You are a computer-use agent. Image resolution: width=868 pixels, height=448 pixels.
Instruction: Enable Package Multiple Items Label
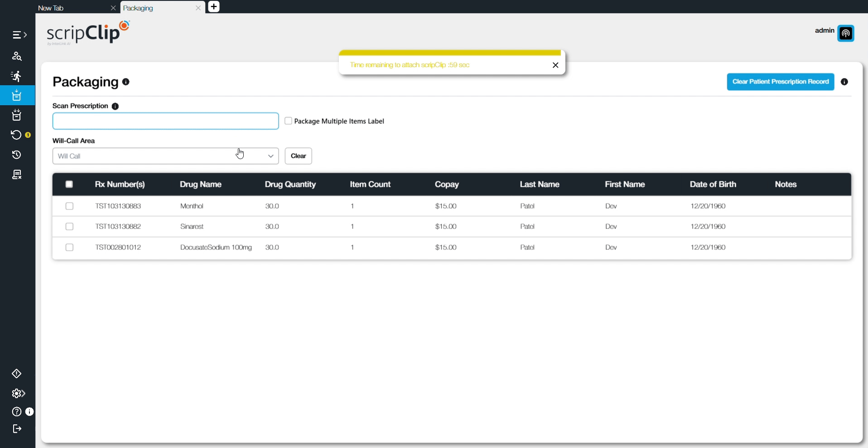(288, 121)
